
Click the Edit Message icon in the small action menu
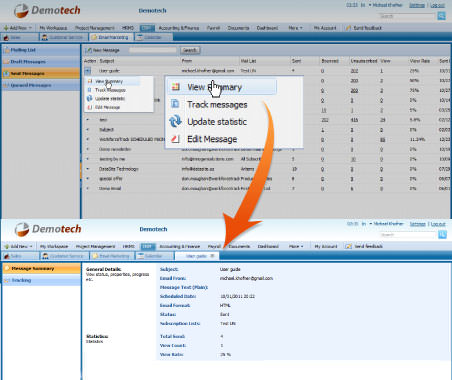pyautogui.click(x=89, y=107)
